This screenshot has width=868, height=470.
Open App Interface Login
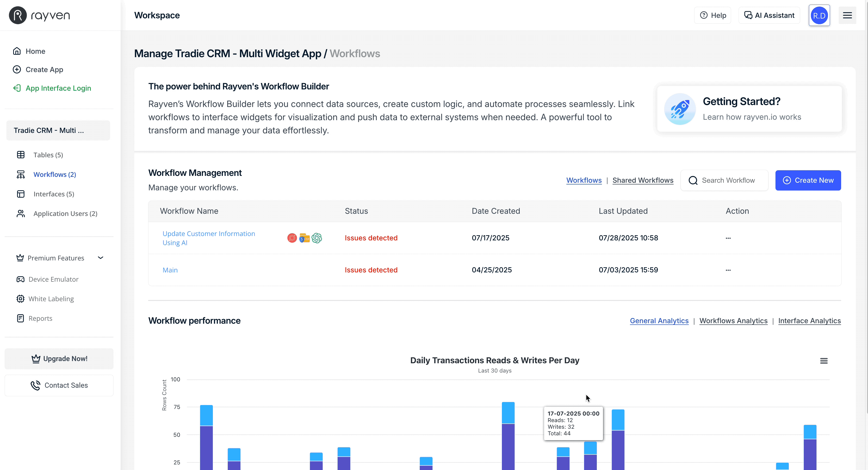click(58, 88)
